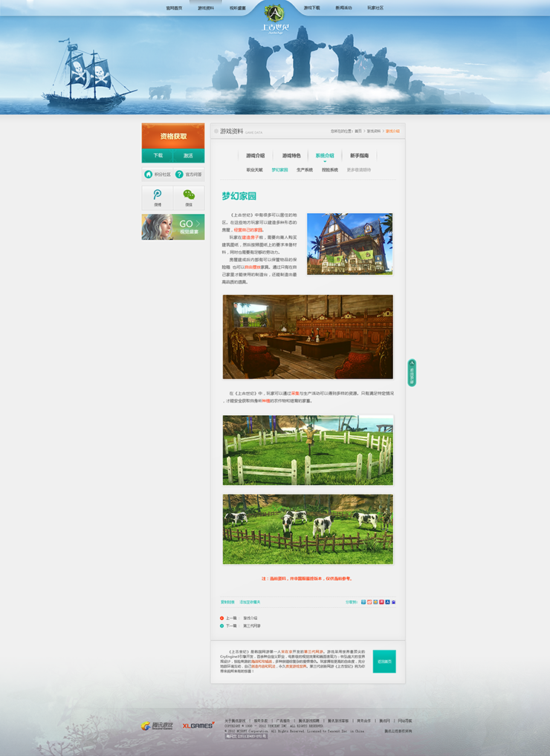Click 商务合作 footer link
This screenshot has height=756, width=550.
point(363,721)
